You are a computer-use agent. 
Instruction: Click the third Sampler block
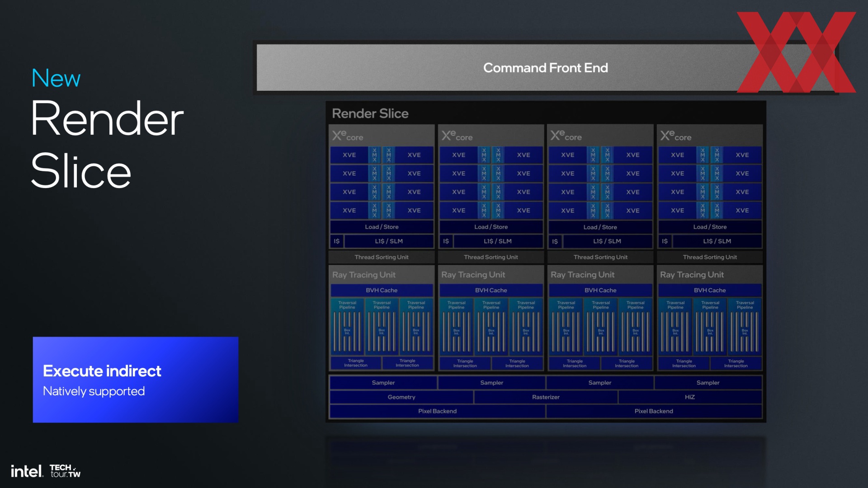(x=600, y=383)
